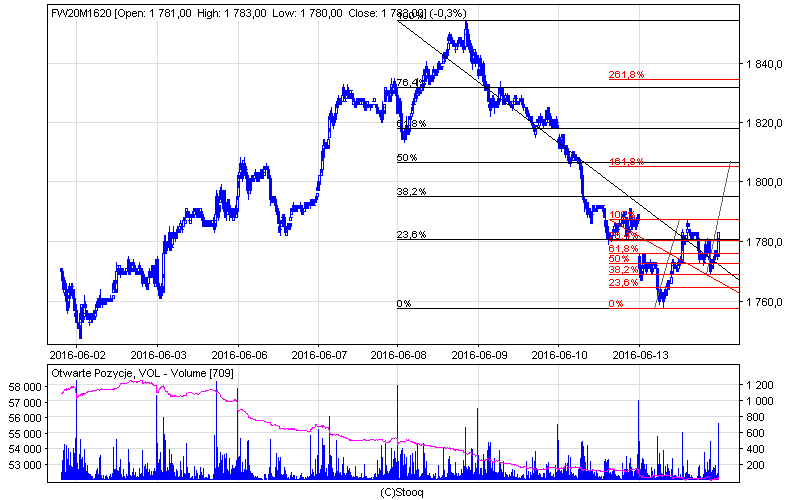Click the black 38,2% Fibonacci level label
Image resolution: width=800 pixels, height=500 pixels.
411,192
